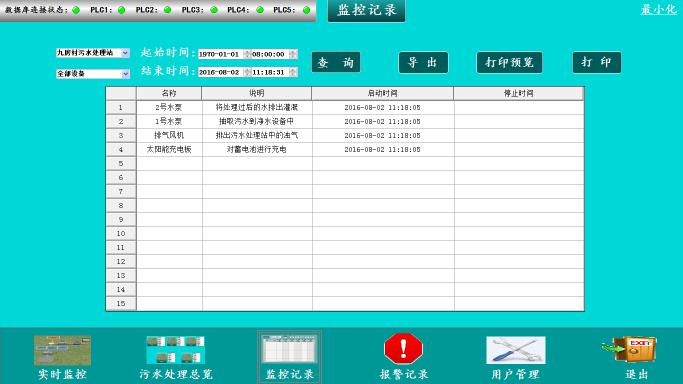Viewport: 683px width, 384px height.
Task: Open the 用户管理 tools icon
Action: (x=516, y=350)
